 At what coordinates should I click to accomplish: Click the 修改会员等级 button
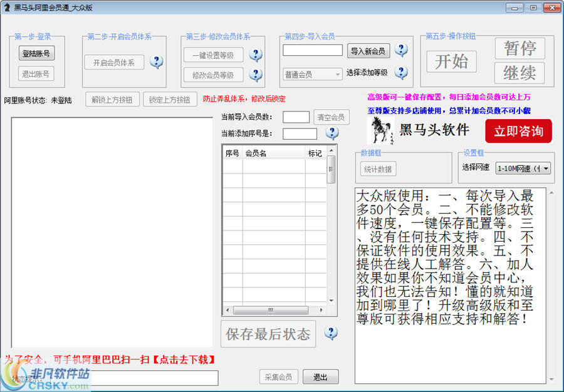click(213, 75)
